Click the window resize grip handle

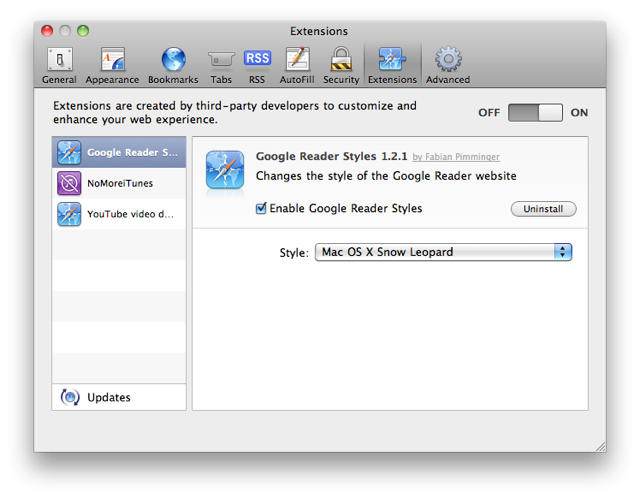tap(600, 446)
